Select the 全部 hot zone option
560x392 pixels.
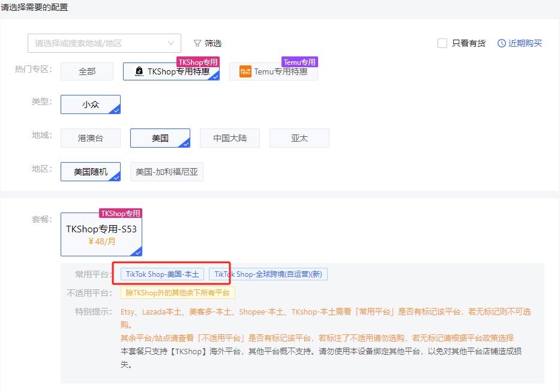[x=87, y=71]
